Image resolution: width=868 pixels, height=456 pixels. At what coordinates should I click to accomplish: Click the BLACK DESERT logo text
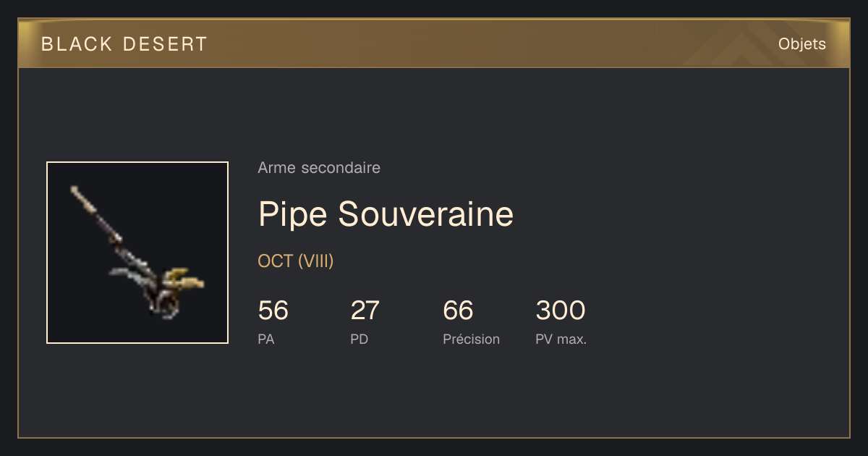[124, 44]
